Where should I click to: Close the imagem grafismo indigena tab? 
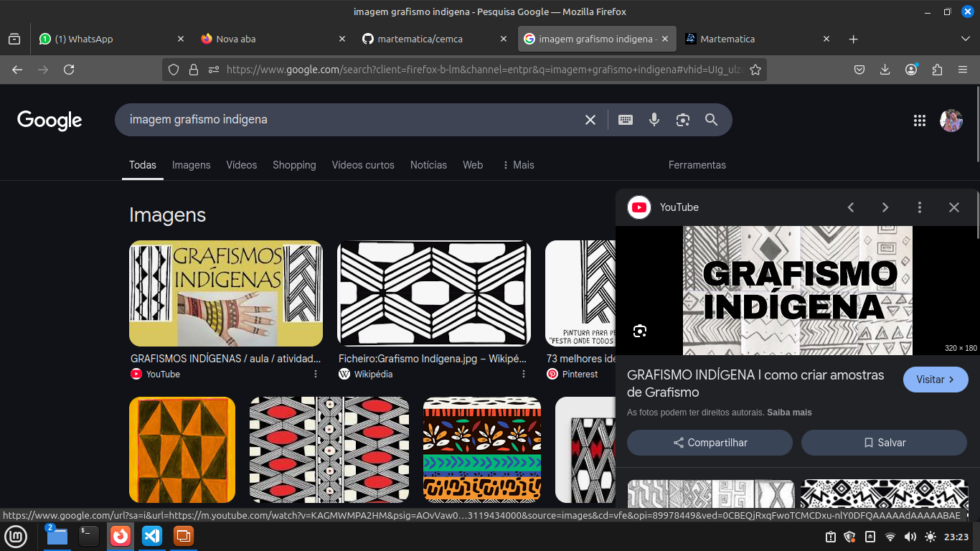pyautogui.click(x=665, y=39)
